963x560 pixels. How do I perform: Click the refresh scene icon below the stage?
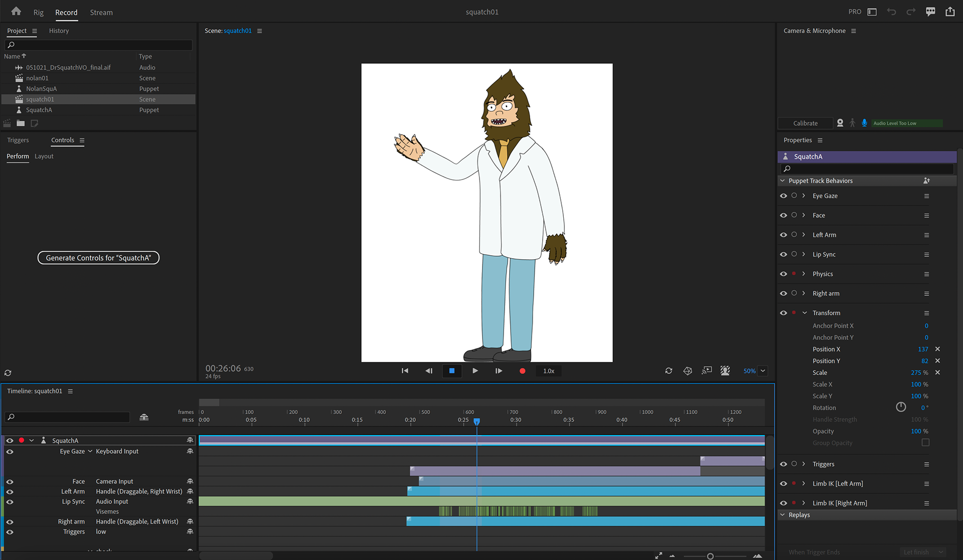(x=669, y=371)
